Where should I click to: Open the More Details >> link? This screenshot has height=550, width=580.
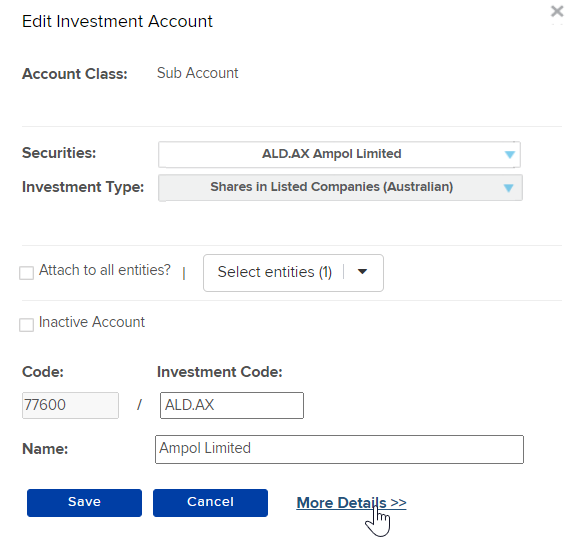coord(351,503)
